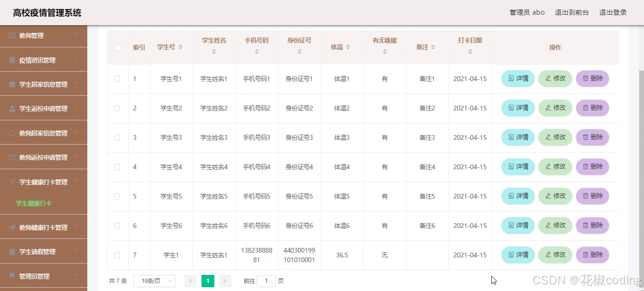Click the page number 1 button
This screenshot has width=644, height=291.
pyautogui.click(x=208, y=281)
